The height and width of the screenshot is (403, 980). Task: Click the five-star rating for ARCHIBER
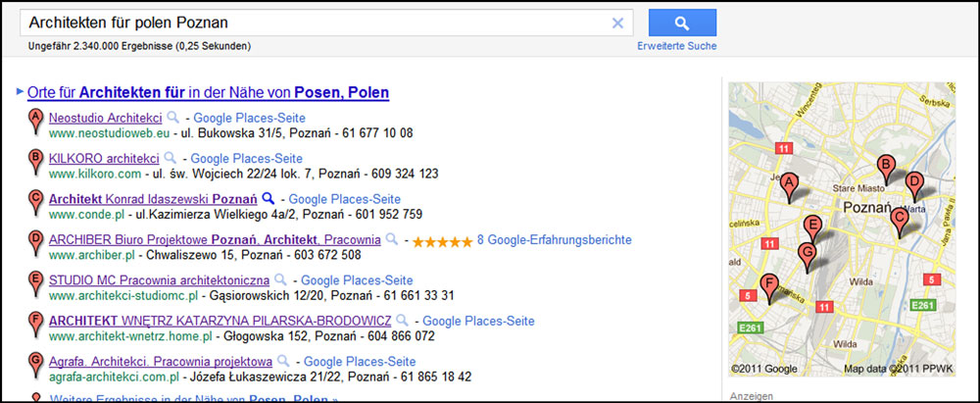click(441, 240)
